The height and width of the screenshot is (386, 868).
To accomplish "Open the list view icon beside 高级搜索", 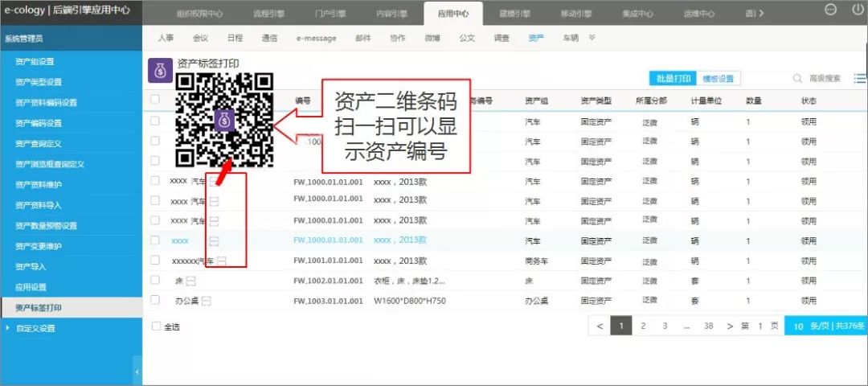I will (x=860, y=79).
